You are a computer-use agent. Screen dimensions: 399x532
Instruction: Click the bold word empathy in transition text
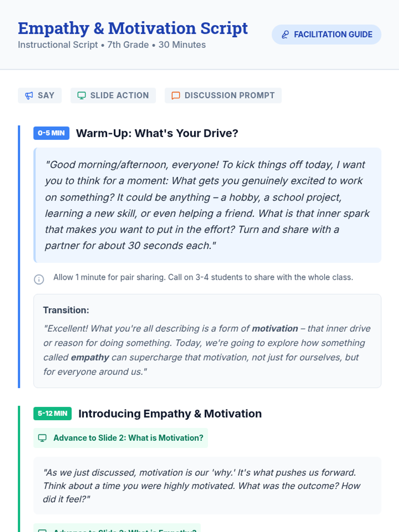(90, 357)
